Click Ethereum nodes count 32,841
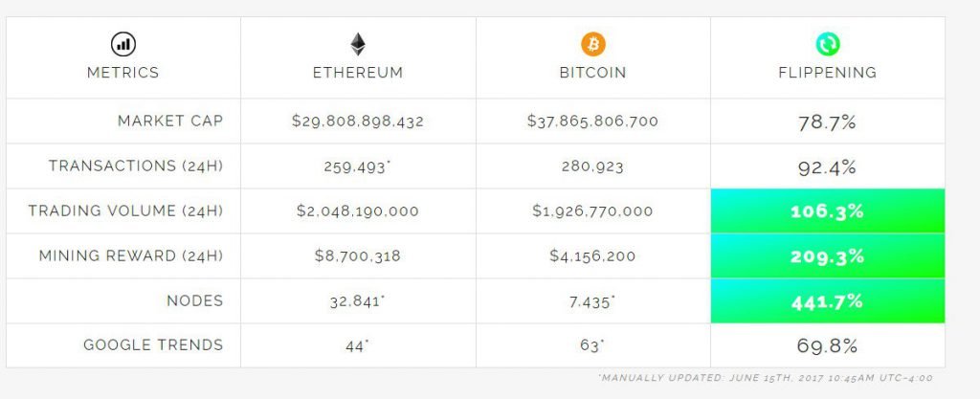Viewport: 980px width, 399px height. [356, 301]
